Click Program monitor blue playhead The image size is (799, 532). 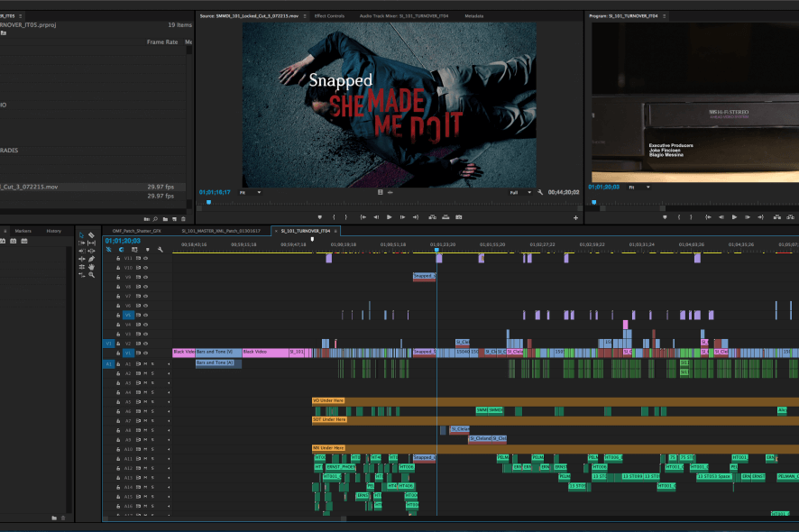point(593,202)
